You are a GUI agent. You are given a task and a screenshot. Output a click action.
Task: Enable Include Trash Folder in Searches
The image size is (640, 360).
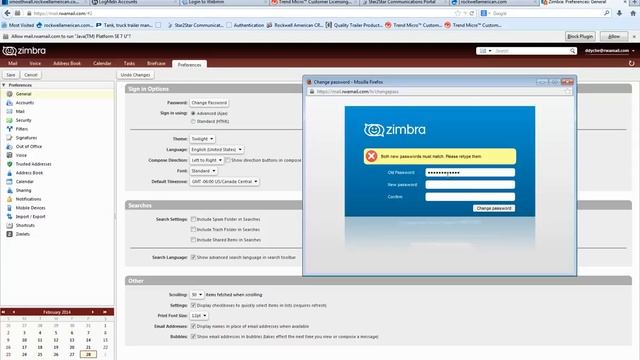pyautogui.click(x=193, y=229)
